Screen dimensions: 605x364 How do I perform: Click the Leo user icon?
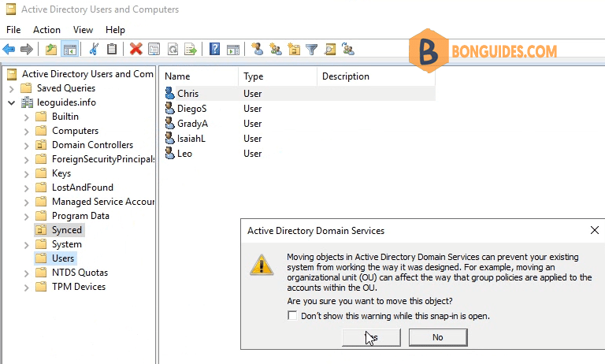[x=169, y=154]
